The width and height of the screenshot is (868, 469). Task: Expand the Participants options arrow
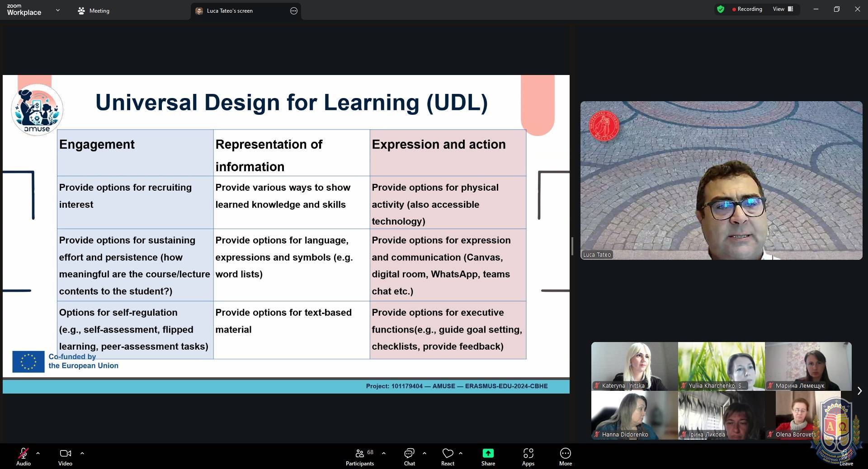[384, 453]
